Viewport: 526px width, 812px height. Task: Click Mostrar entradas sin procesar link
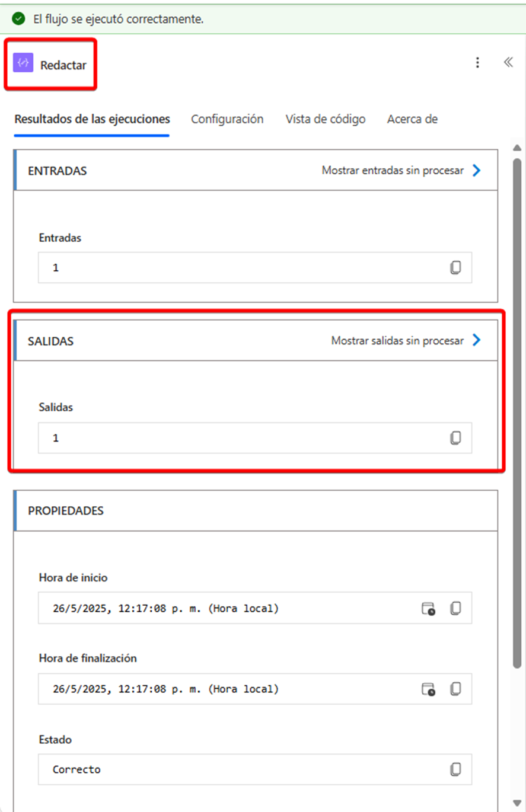[393, 171]
